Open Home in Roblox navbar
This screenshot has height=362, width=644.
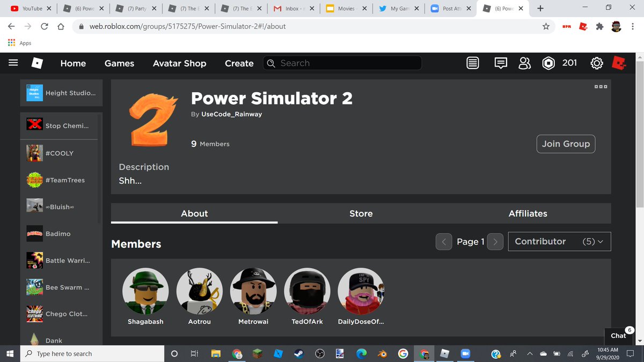73,63
